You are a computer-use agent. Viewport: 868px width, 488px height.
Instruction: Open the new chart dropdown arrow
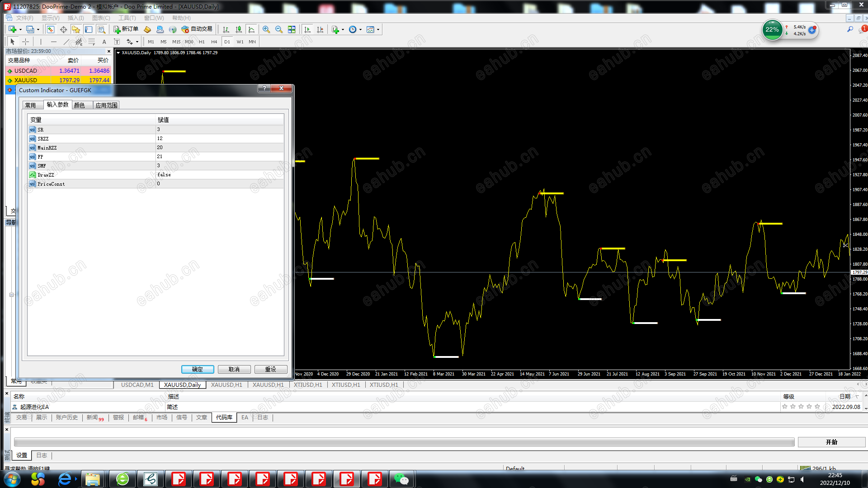(x=21, y=29)
